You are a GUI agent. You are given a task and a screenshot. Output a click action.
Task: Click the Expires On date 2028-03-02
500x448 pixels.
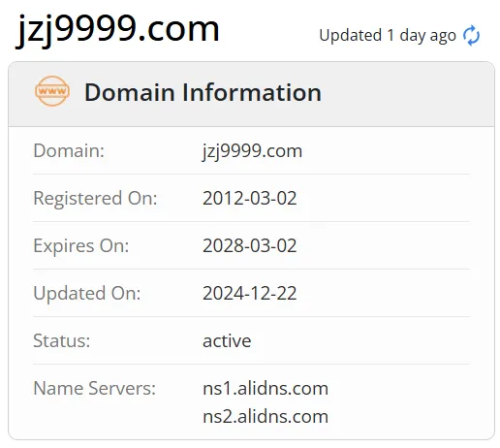[250, 245]
